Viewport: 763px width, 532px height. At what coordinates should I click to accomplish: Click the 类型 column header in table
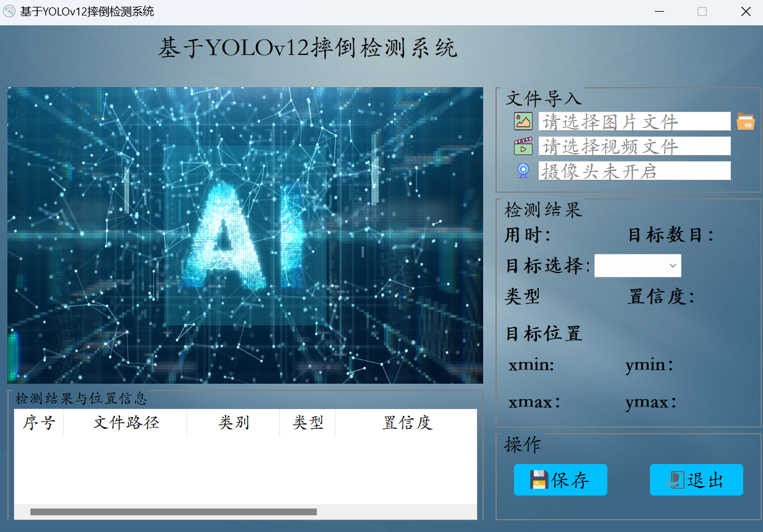pos(308,423)
